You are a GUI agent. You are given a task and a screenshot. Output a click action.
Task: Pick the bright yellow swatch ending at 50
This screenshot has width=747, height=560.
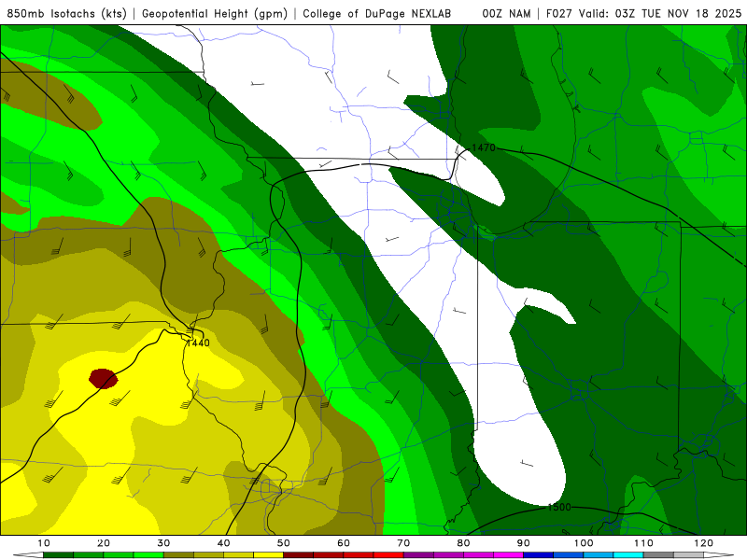coord(268,555)
